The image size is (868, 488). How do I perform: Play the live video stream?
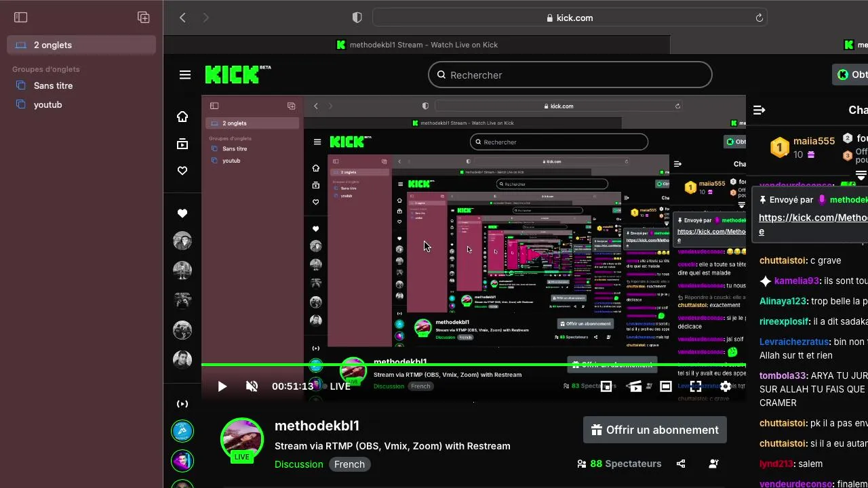click(222, 386)
